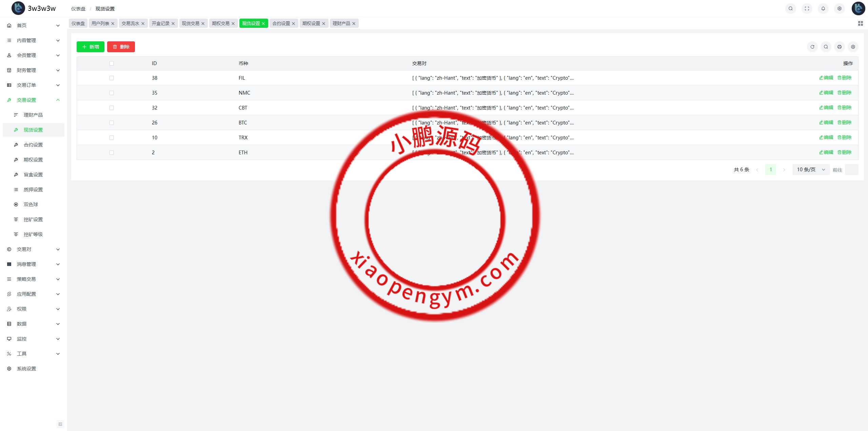Check the checkbox for BTC row
Screen dimensions: 868x431
(112, 122)
